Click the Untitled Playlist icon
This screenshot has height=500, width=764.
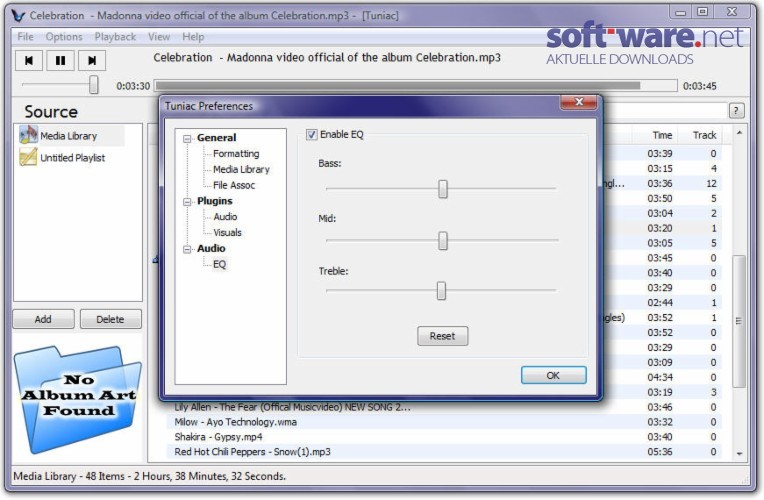pos(28,157)
